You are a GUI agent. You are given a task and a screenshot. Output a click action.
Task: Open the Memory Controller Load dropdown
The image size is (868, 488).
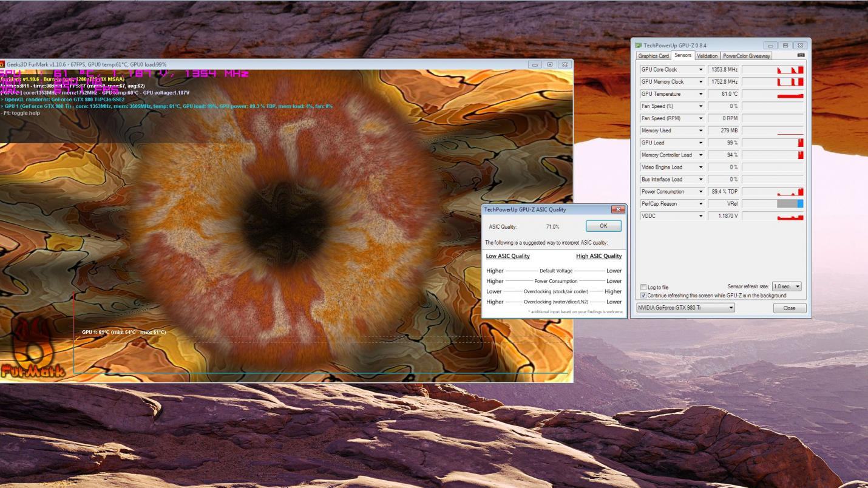[701, 155]
